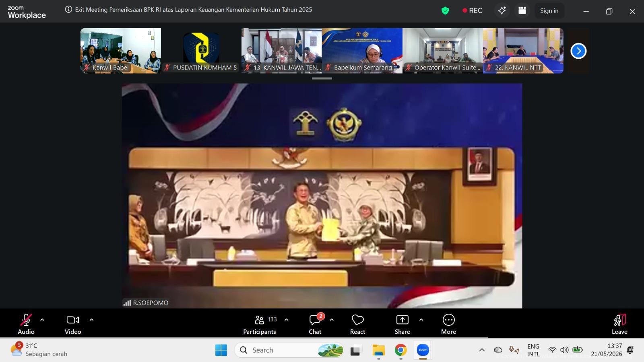Click the REC recording indicator
This screenshot has width=644, height=362.
coord(473,11)
